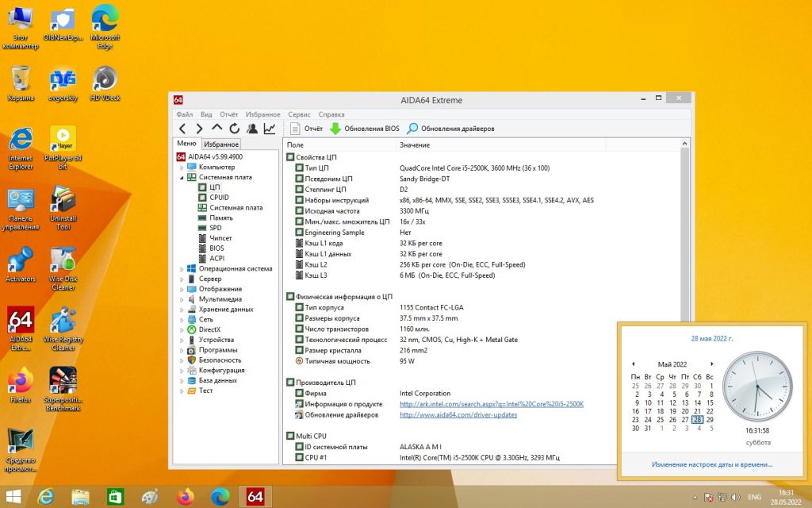Open the Сервис menu

(x=299, y=114)
